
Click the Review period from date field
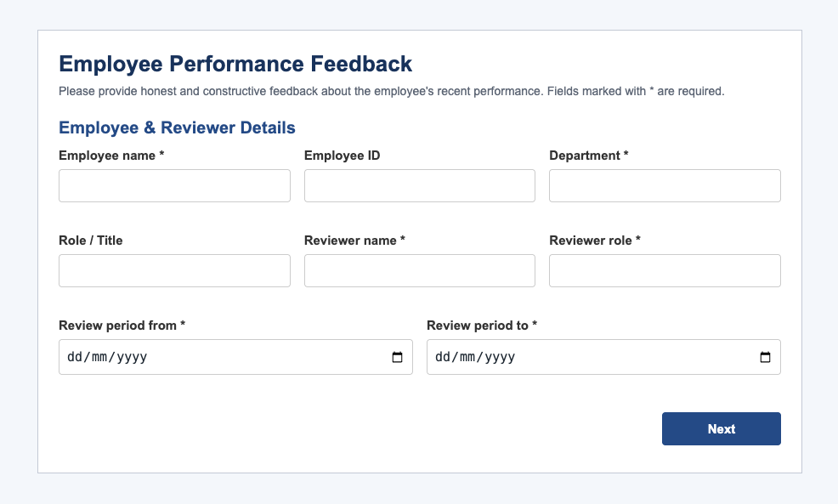[x=235, y=357]
